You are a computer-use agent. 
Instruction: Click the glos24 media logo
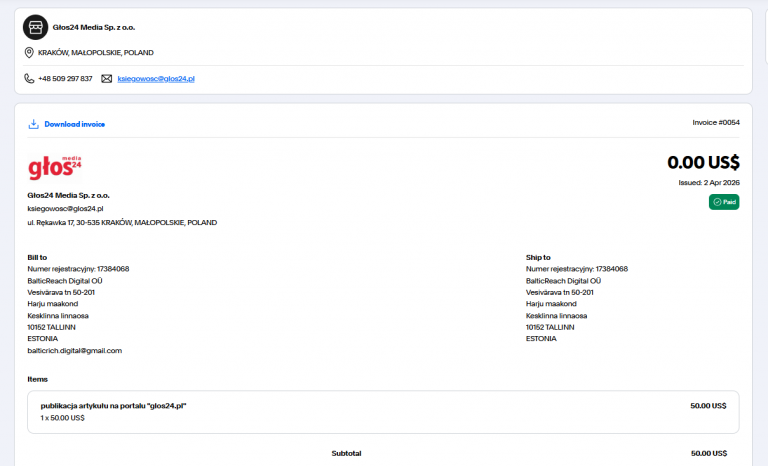(54, 168)
